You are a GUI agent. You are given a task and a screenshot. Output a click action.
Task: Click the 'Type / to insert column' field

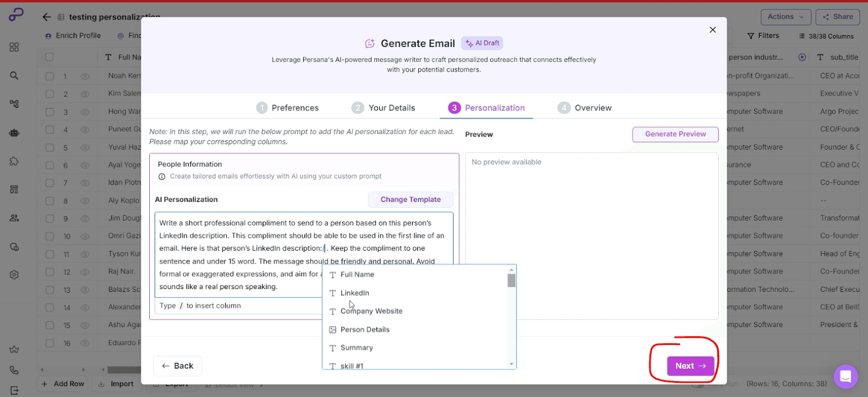click(x=239, y=306)
